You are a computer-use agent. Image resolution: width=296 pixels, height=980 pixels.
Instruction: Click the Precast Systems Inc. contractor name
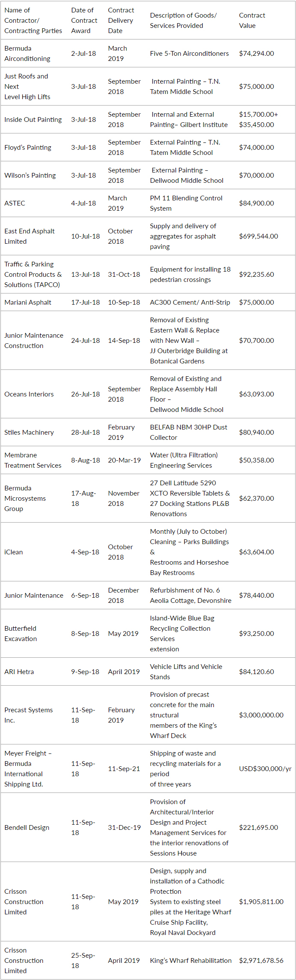29,715
